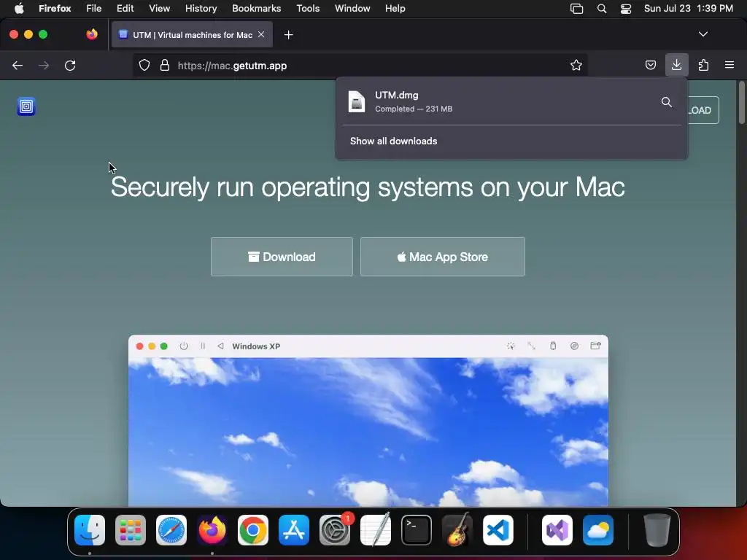747x560 pixels.
Task: Click the address bar URL field
Action: [362, 66]
